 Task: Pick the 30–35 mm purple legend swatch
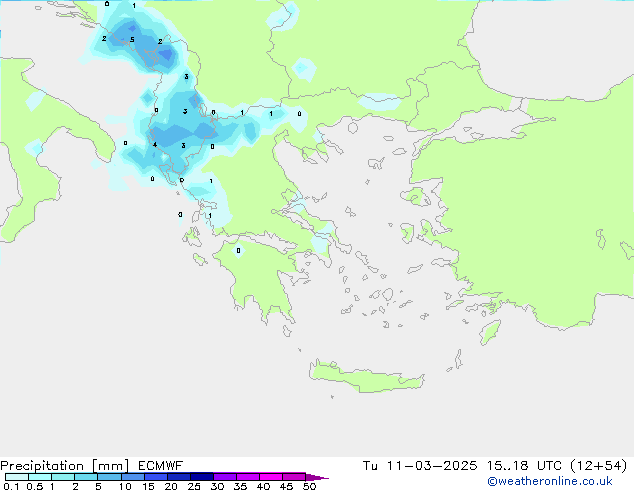click(224, 477)
